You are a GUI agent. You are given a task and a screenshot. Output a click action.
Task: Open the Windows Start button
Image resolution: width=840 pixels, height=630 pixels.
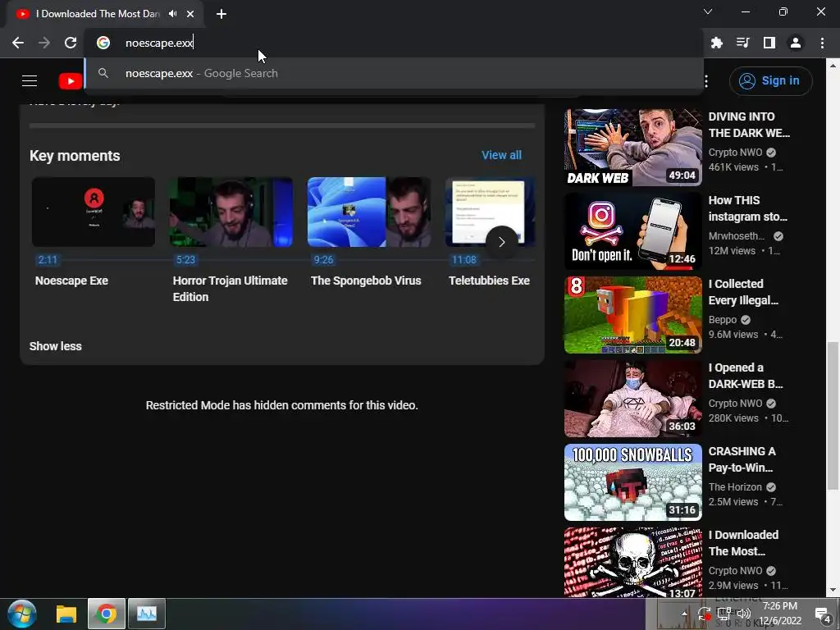pos(21,614)
